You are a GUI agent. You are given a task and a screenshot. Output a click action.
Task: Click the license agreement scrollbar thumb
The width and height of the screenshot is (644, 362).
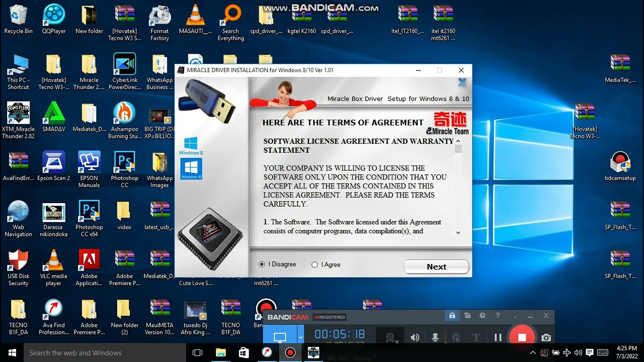(x=458, y=149)
